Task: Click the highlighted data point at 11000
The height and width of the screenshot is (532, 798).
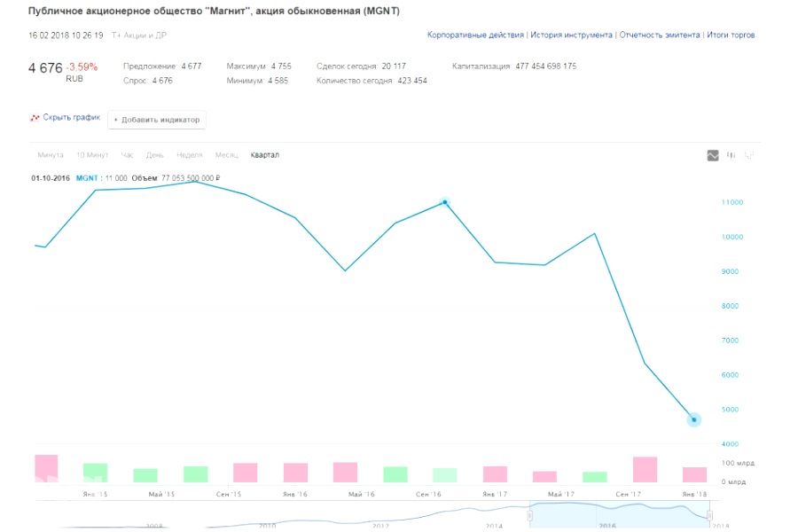Action: 445,202
